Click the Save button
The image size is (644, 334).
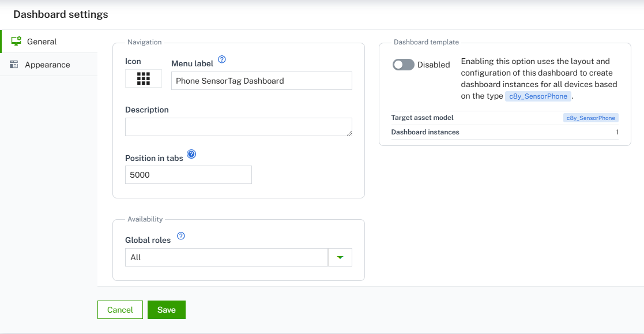[x=166, y=309]
